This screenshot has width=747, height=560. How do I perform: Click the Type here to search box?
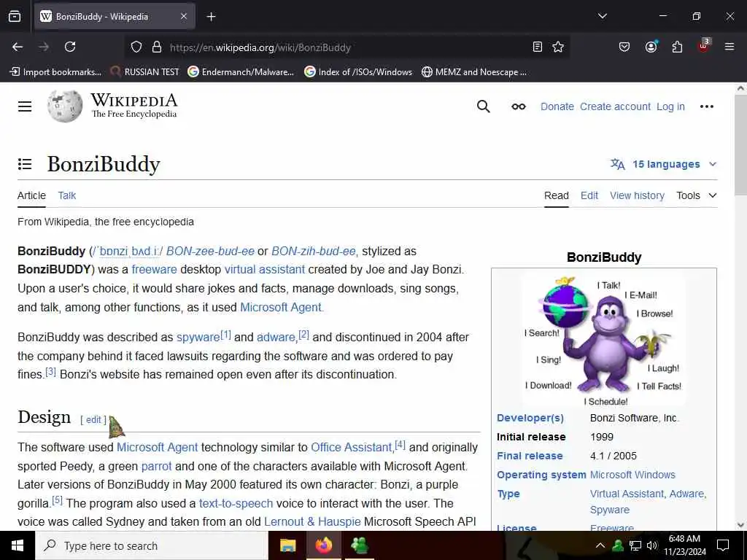point(152,545)
